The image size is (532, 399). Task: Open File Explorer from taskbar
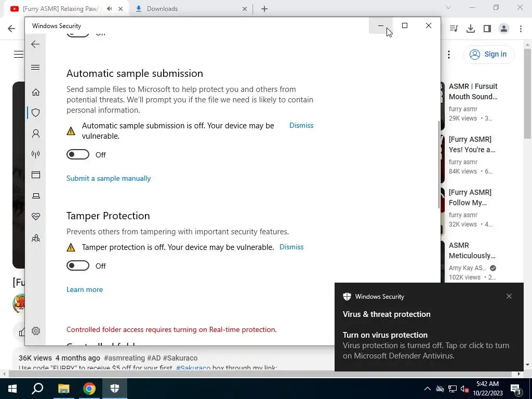click(x=63, y=389)
